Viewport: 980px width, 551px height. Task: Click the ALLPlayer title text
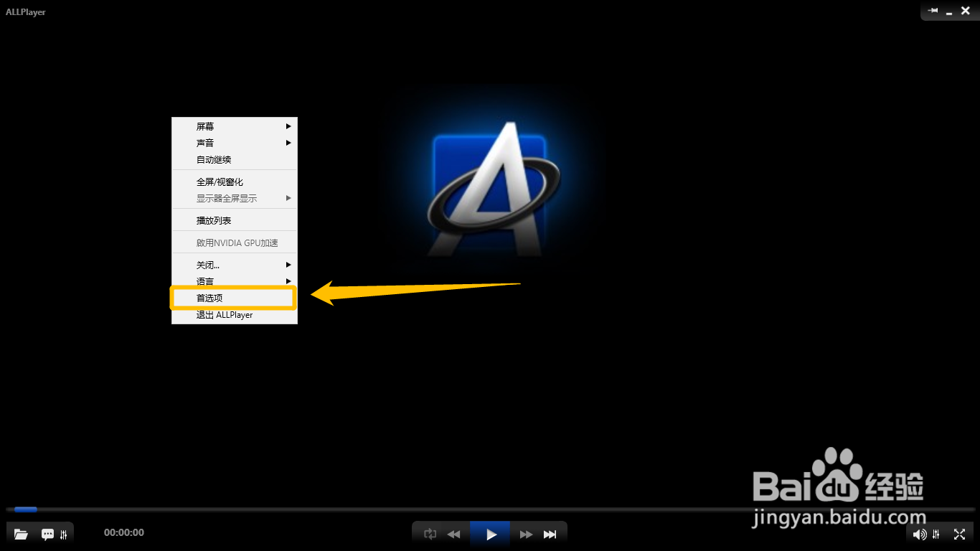(x=26, y=12)
